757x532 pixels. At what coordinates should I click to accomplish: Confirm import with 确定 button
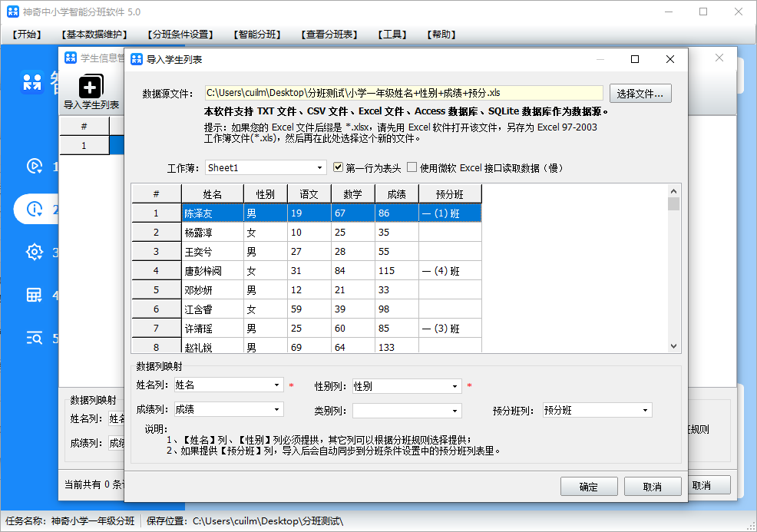tap(589, 487)
